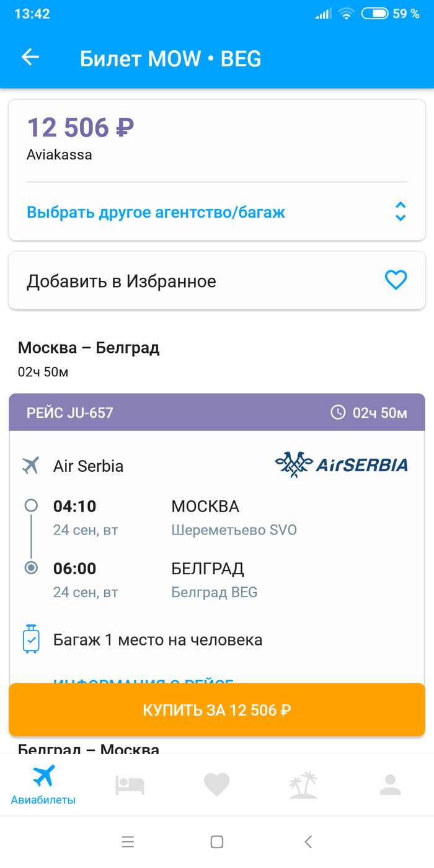Open the palm tree tours tab

coord(303,785)
